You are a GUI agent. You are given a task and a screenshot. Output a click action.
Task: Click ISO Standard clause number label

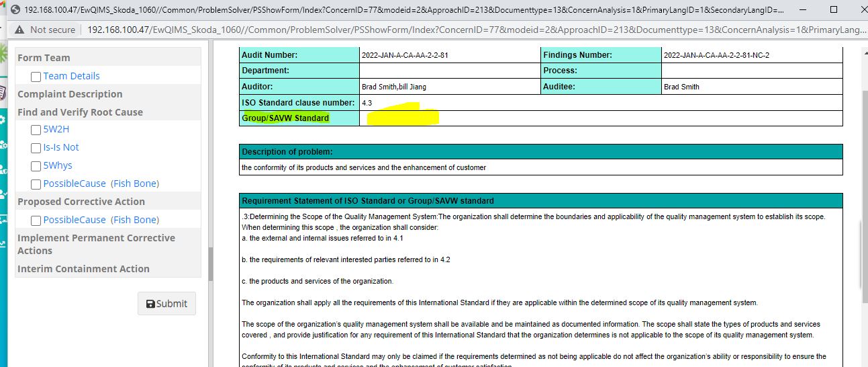click(298, 103)
